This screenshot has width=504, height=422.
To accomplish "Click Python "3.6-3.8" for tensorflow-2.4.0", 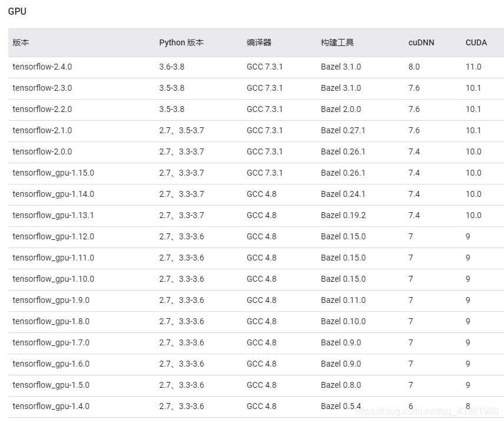I will (172, 67).
